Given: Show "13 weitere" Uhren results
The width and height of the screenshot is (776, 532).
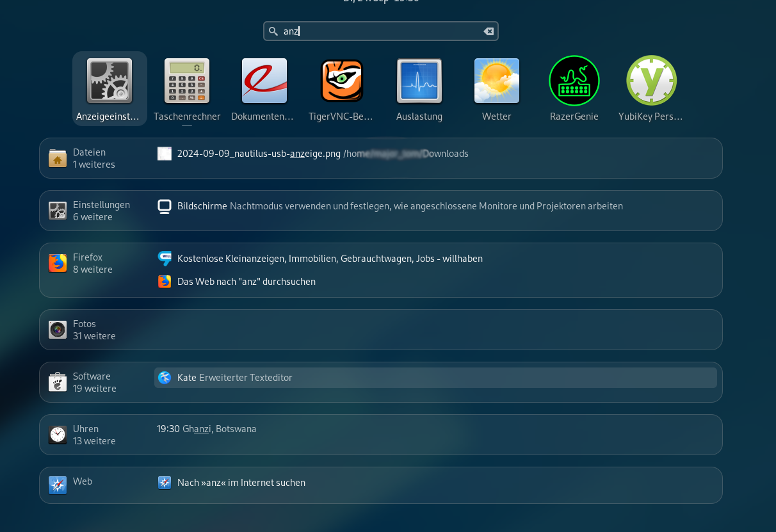Looking at the screenshot, I should click(x=94, y=441).
